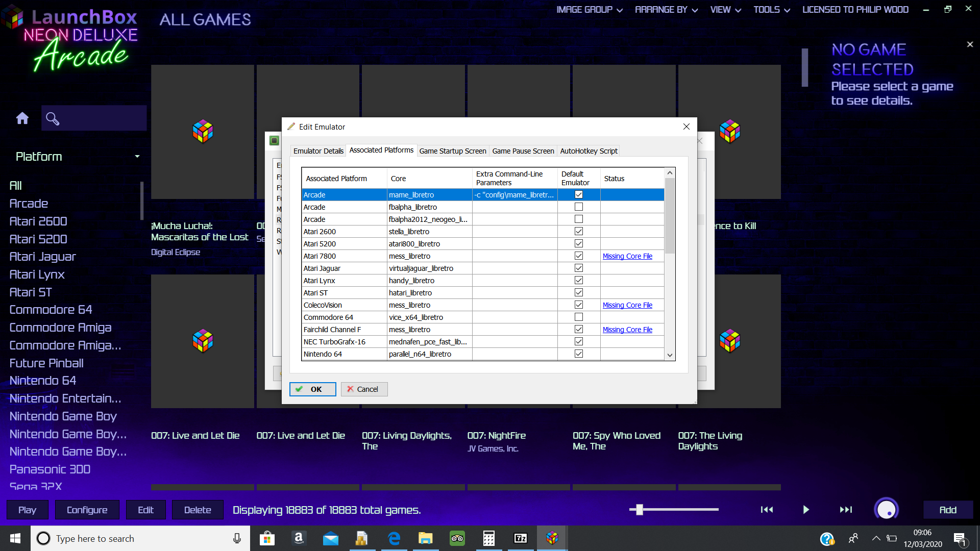Select 007: The Living Daylights game thumbnail
The width and height of the screenshot is (980, 551).
pos(729,341)
